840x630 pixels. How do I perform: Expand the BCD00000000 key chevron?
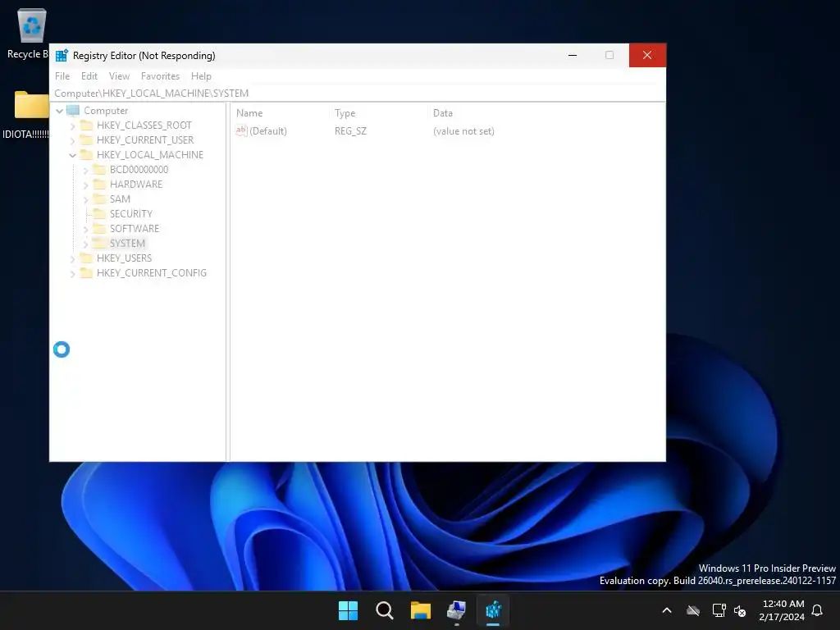pos(85,171)
